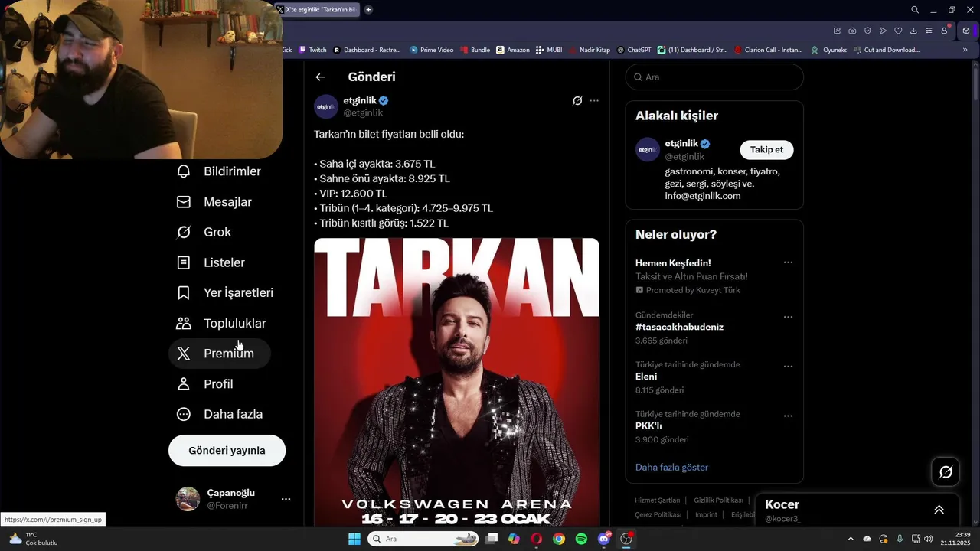Show the hidden bookmarks overflow chevron
This screenshot has height=551, width=980.
pyautogui.click(x=965, y=50)
